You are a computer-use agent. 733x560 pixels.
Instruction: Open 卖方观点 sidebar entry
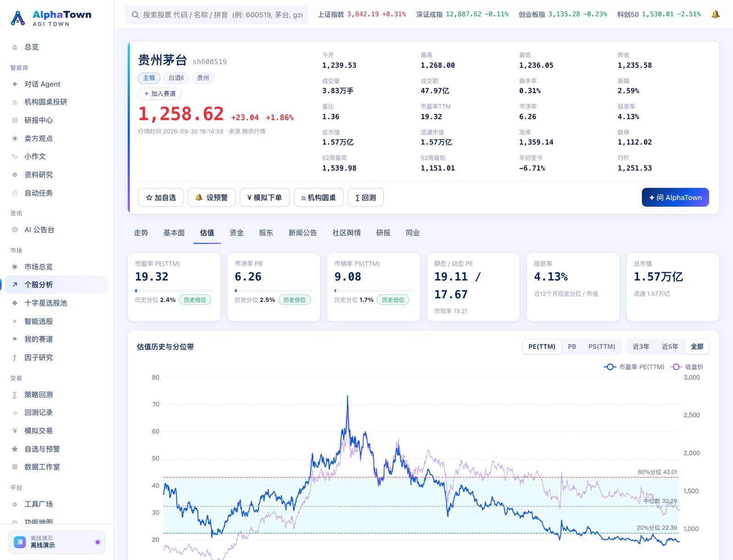point(57,138)
